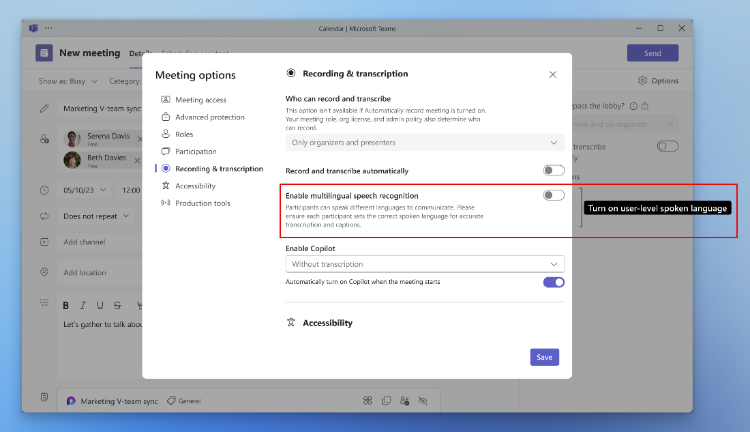Click the people settings icon in bottom bar
The height and width of the screenshot is (432, 750).
tap(405, 400)
